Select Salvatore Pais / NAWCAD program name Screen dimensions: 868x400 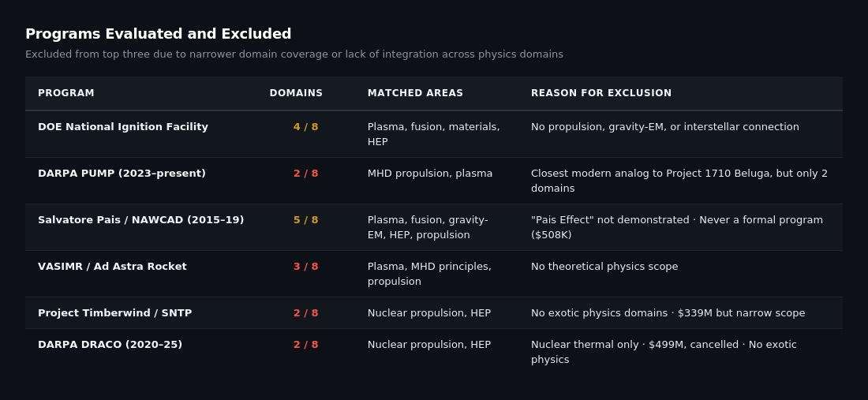pos(140,220)
